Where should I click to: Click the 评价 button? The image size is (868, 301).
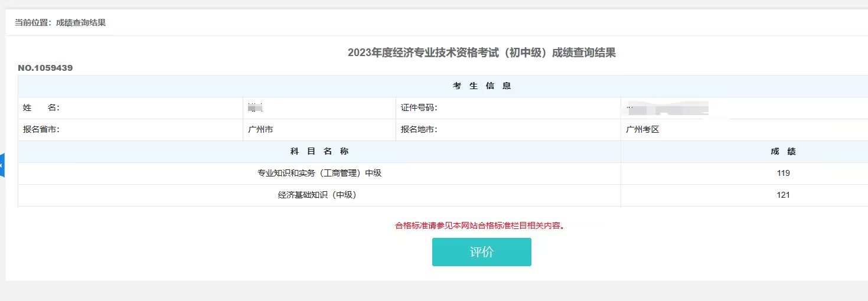tap(481, 252)
